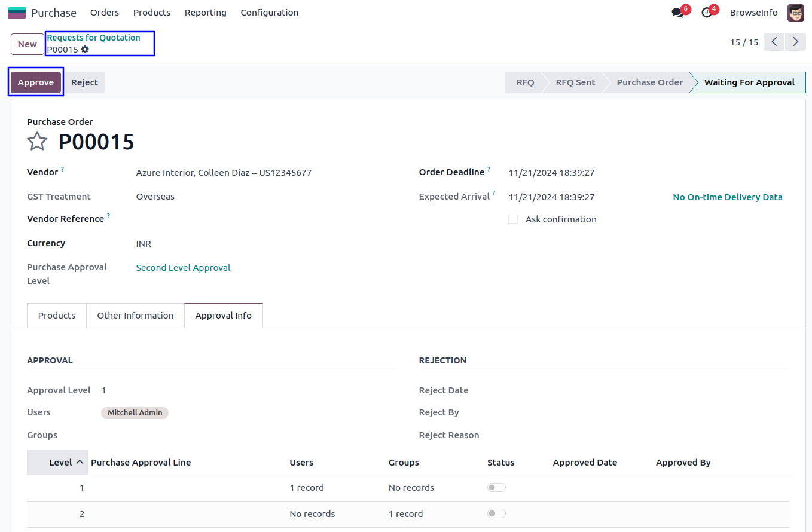Image resolution: width=812 pixels, height=532 pixels.
Task: Click the Purchase app logo icon
Action: point(17,13)
